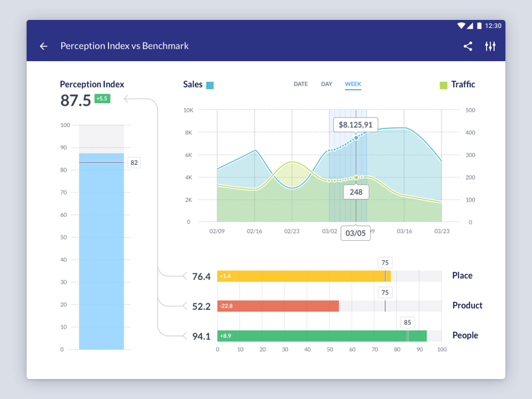Image resolution: width=532 pixels, height=399 pixels.
Task: Click the 248 traffic value label
Action: pos(356,192)
